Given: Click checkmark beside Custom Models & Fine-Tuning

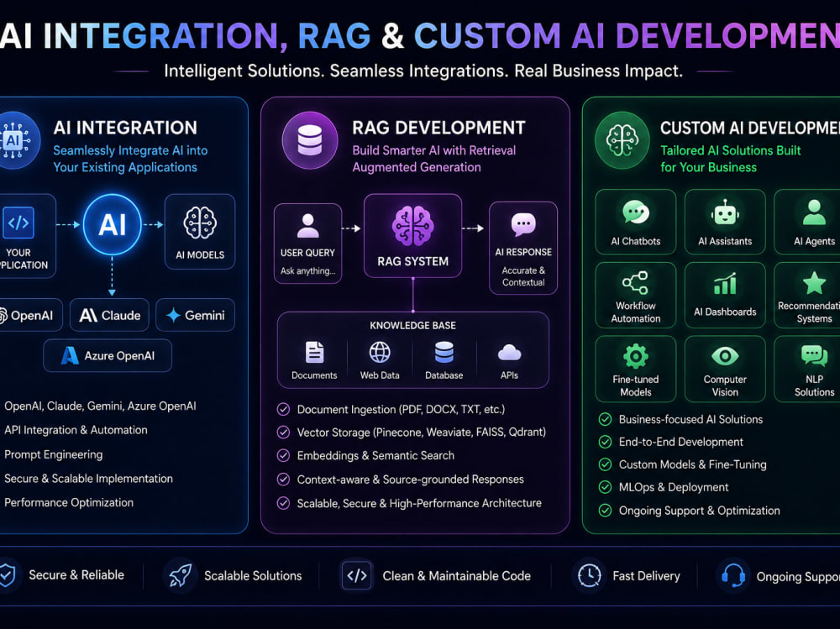Looking at the screenshot, I should tap(606, 464).
